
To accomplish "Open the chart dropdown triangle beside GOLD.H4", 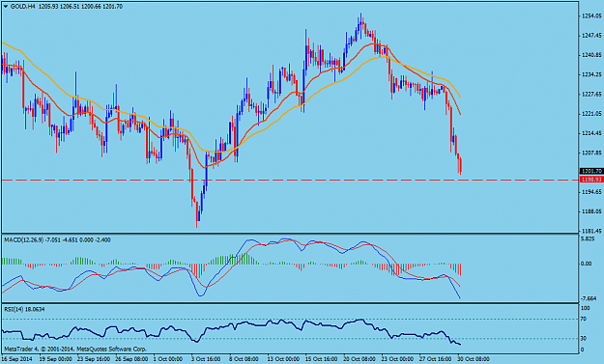I will point(6,7).
